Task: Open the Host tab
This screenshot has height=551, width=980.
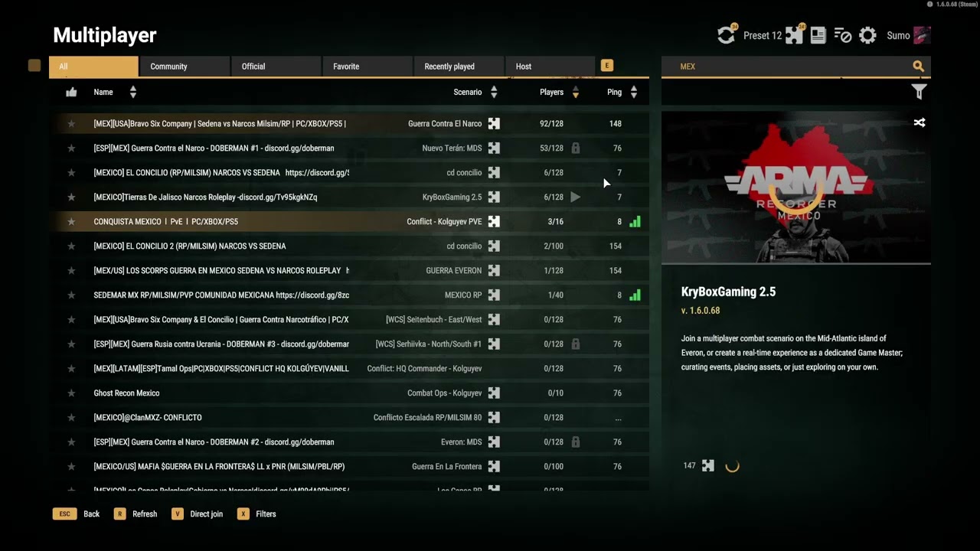Action: pos(549,67)
